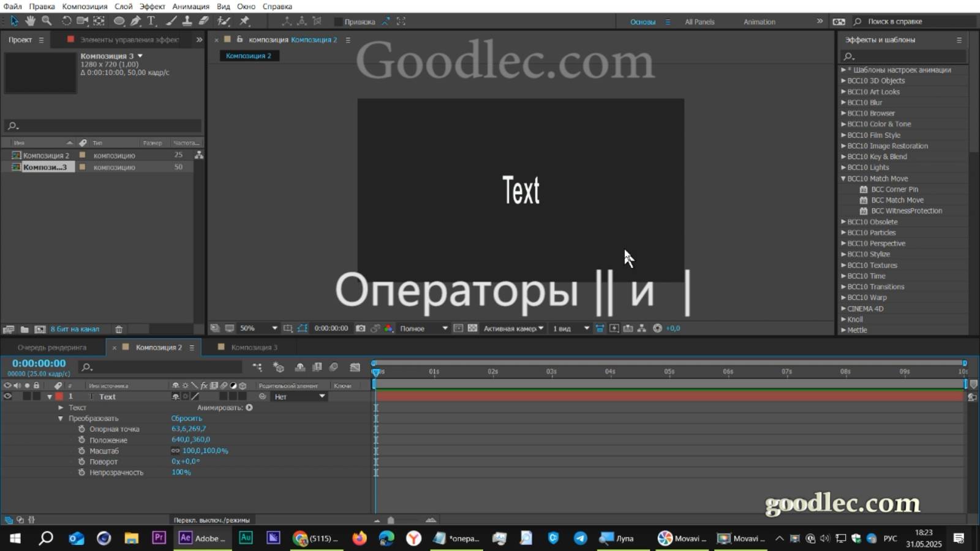Click the motion blur enable icon in timeline

point(334,367)
